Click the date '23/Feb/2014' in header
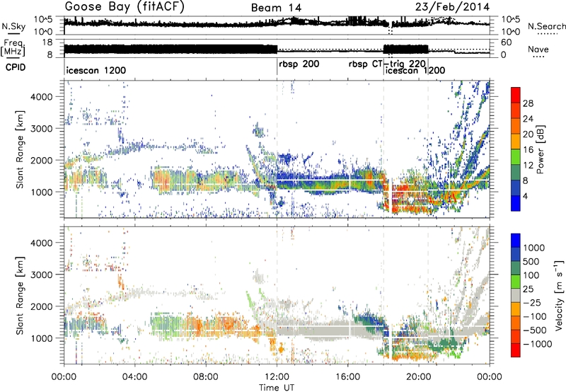The height and width of the screenshot is (392, 566). coord(452,7)
